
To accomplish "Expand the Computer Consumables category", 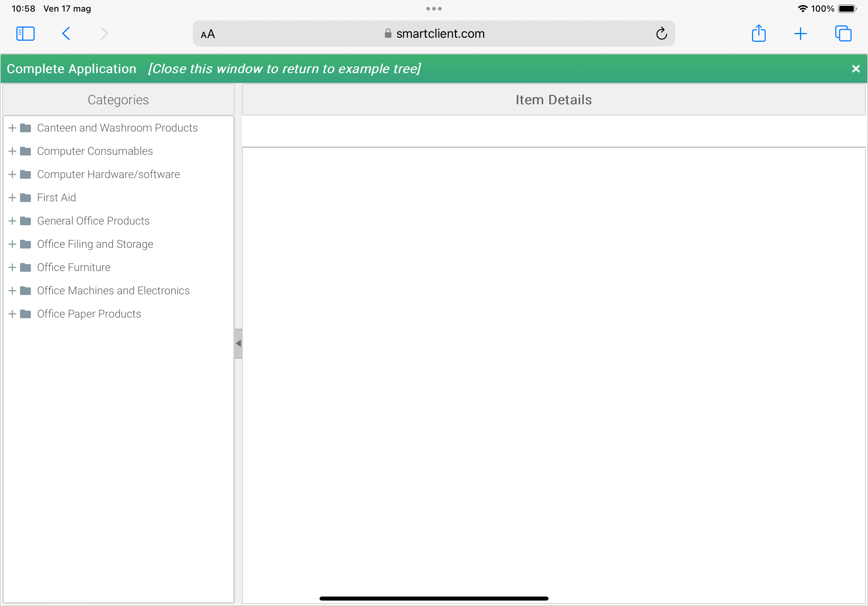I will (x=12, y=151).
